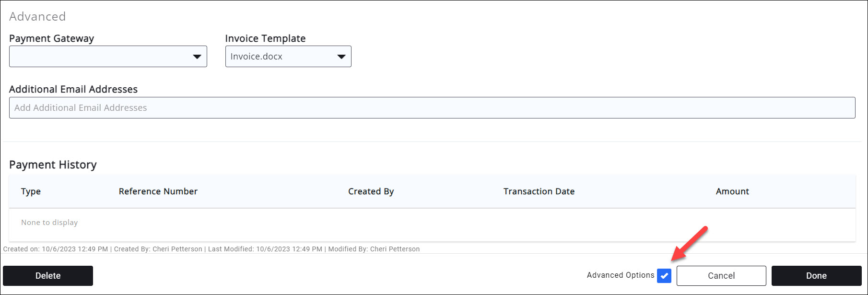Click the Additional Email Addresses label
The width and height of the screenshot is (868, 295).
pos(73,89)
